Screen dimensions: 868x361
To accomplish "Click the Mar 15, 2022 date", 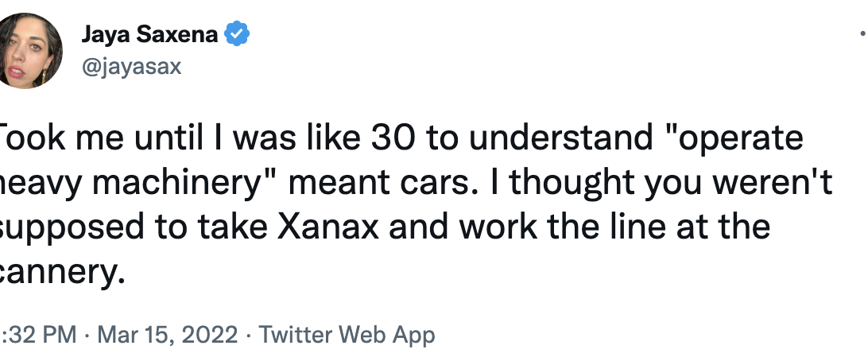I will click(x=166, y=334).
